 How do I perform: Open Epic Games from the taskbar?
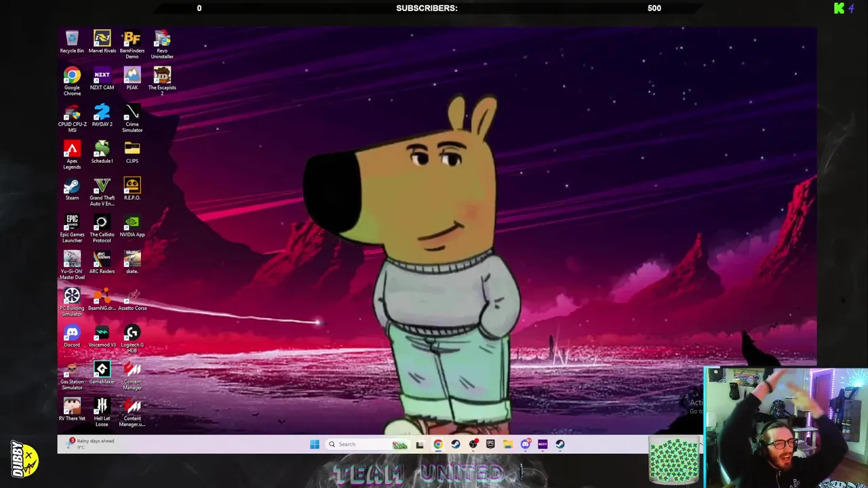(490, 445)
